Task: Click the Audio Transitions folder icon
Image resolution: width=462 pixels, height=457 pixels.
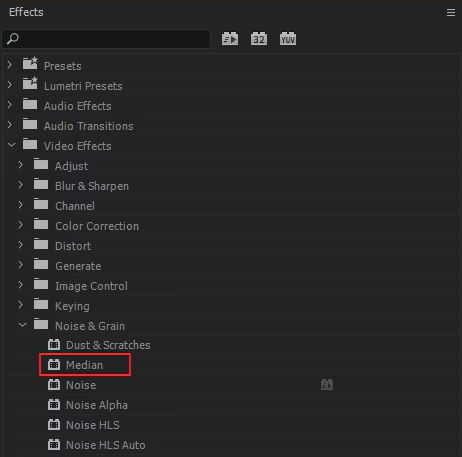Action: click(30, 124)
